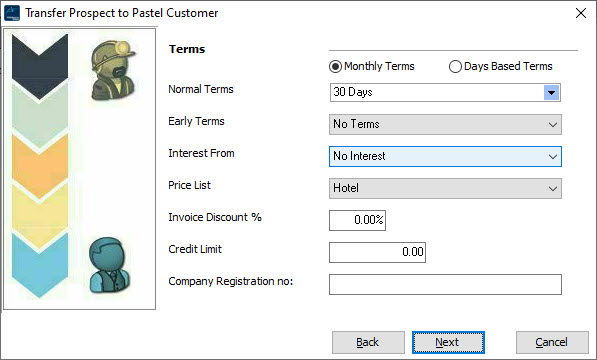The image size is (597, 360).
Task: Click the orange step chevron
Action: (40, 167)
